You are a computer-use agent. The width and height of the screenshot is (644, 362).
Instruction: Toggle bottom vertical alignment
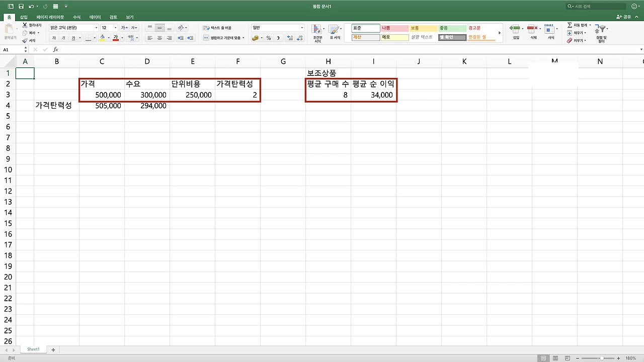(169, 28)
